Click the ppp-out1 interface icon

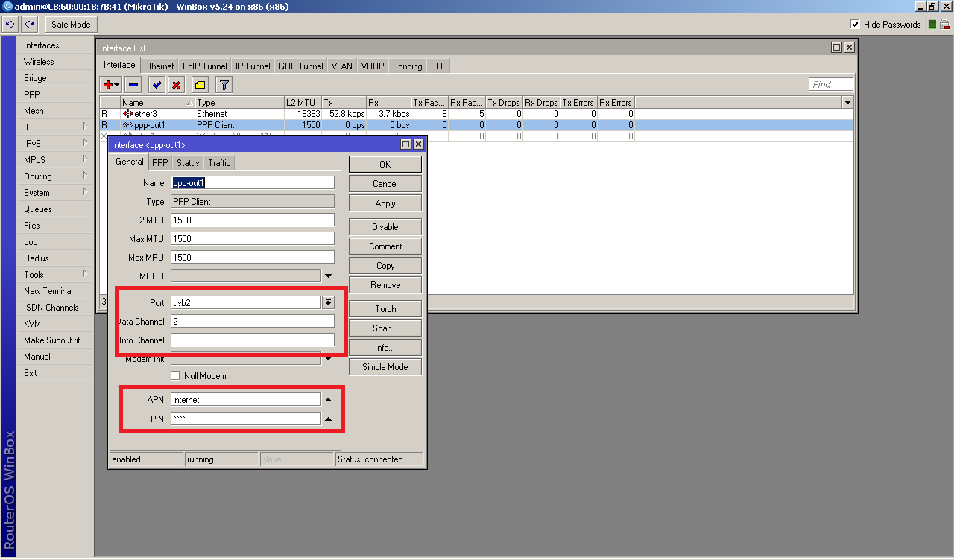128,125
